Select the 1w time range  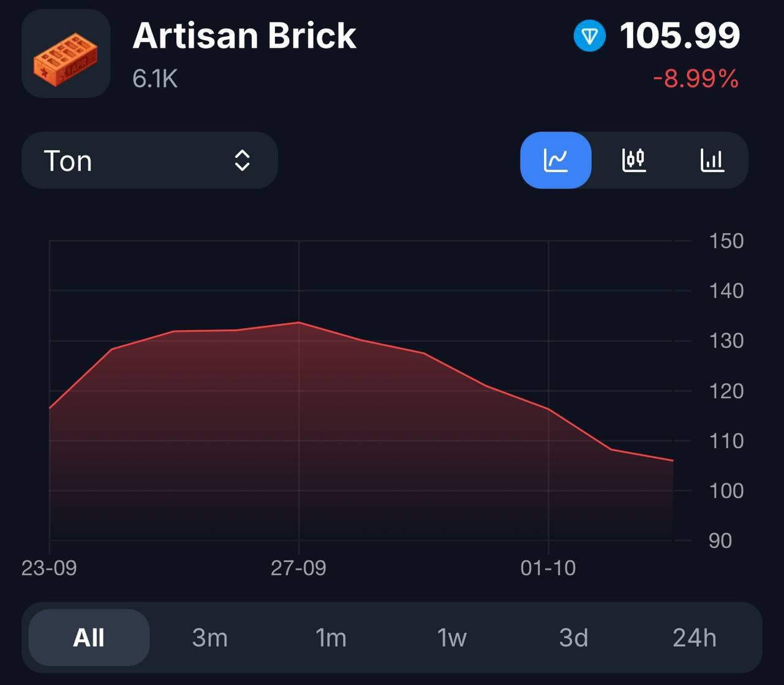click(x=452, y=638)
